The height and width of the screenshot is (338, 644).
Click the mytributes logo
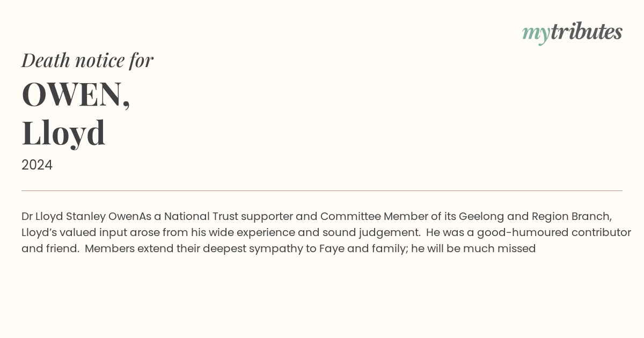coord(572,32)
